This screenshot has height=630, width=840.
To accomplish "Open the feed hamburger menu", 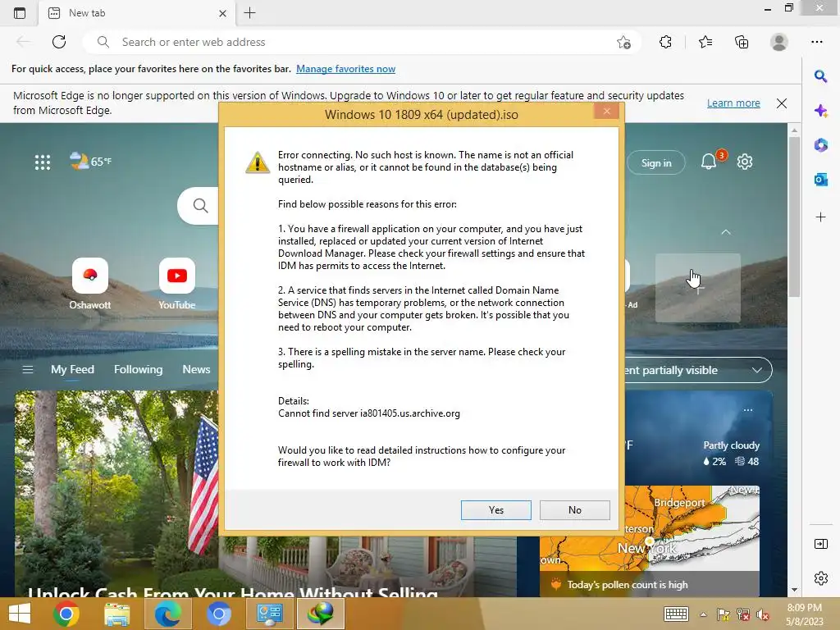I will pos(27,370).
